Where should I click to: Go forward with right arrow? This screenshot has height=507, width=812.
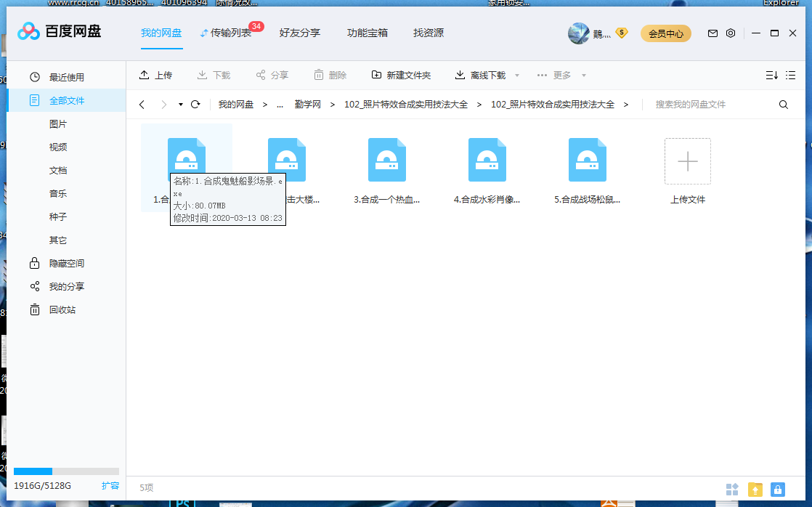163,105
